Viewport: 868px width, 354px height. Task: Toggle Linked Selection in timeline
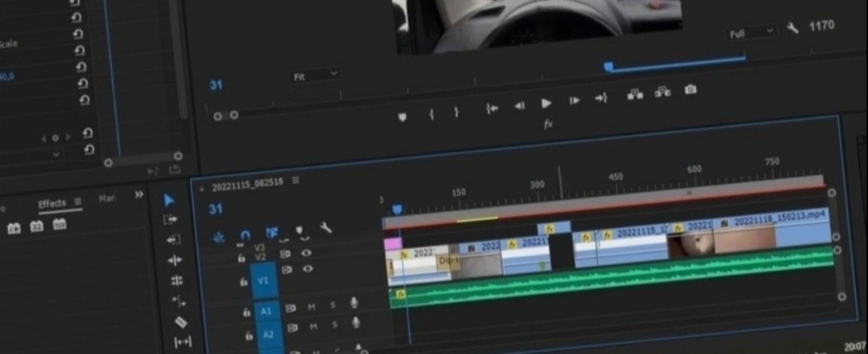point(272,233)
